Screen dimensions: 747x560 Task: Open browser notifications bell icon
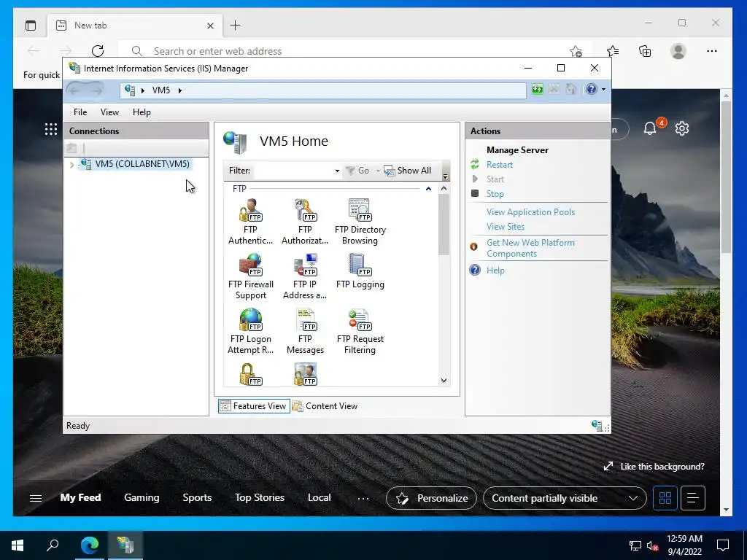(650, 128)
